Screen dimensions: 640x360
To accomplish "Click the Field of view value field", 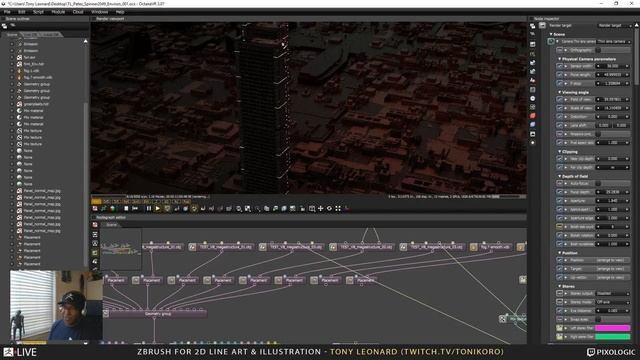I will [613, 100].
